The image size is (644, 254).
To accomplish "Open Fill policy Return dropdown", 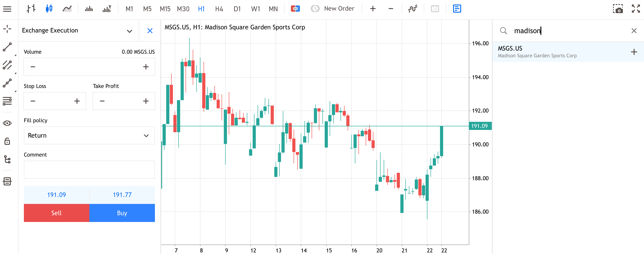I will point(89,135).
